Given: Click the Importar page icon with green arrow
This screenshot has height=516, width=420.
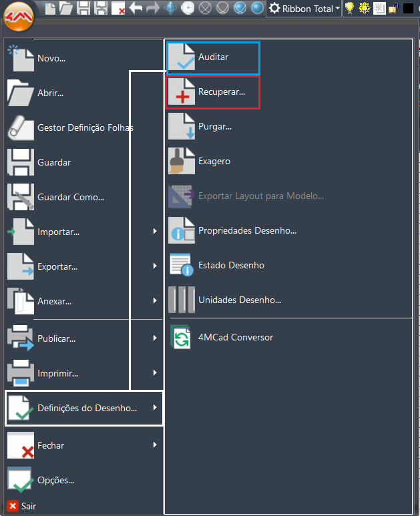Looking at the screenshot, I should 21,232.
